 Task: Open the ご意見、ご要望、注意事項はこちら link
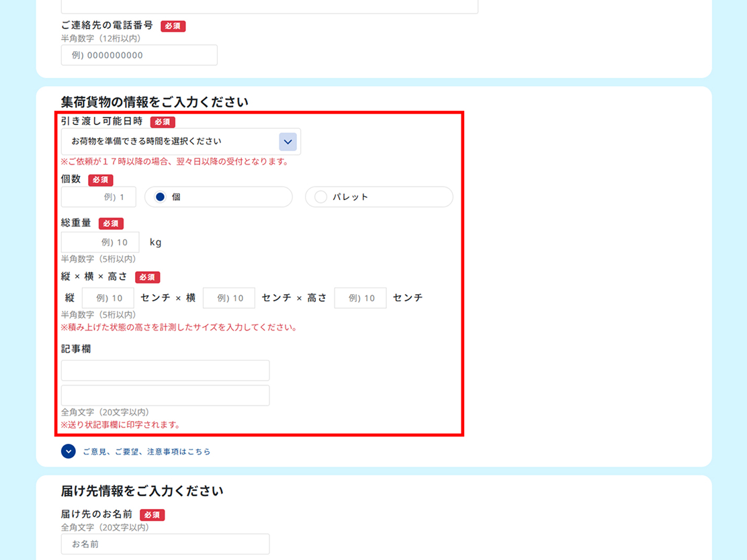tap(146, 451)
